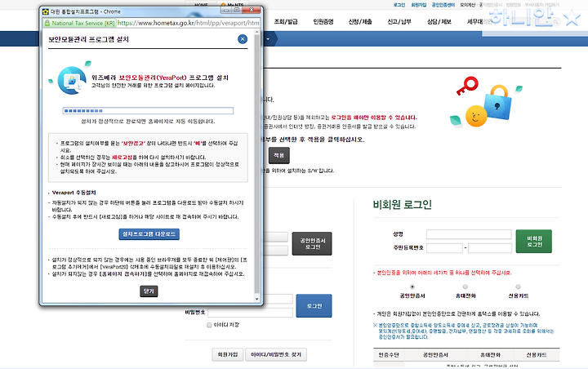This screenshot has height=369, width=588.
Task: Open the 신청/제출 menu
Action: click(360, 22)
